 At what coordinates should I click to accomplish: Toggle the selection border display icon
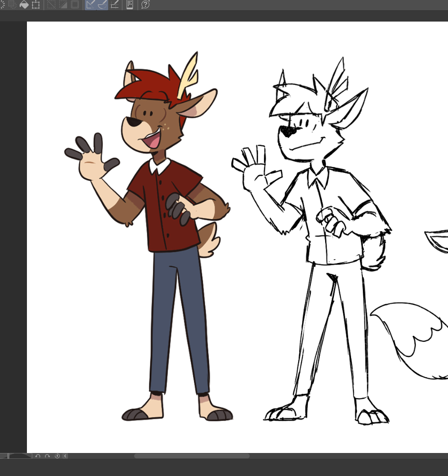click(x=75, y=4)
